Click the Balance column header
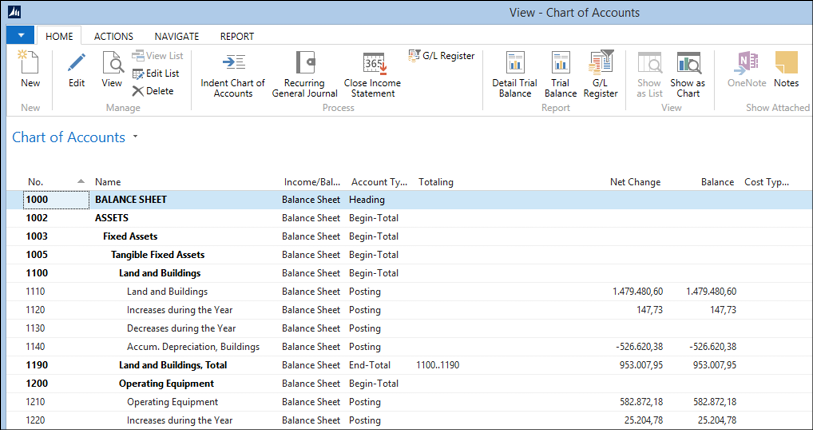Image resolution: width=813 pixels, height=430 pixels. click(x=718, y=182)
